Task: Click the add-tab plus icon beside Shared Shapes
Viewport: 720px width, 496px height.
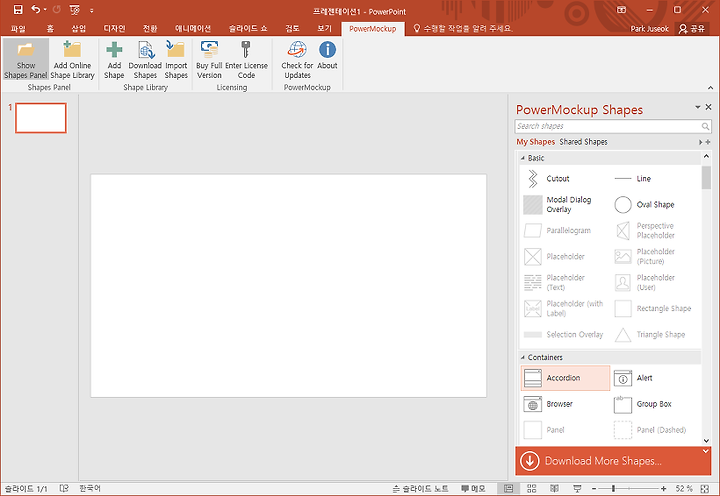Action: tap(708, 142)
